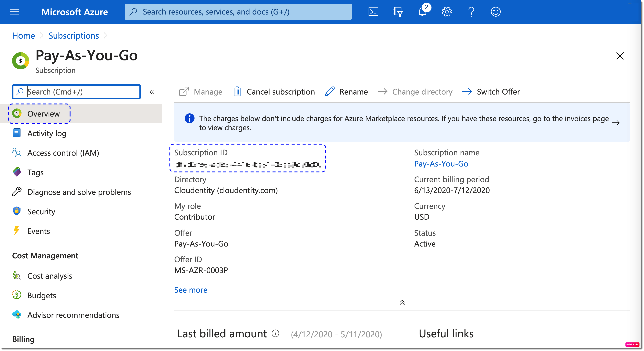
Task: Collapse essentials with double up chevron
Action: coord(402,302)
